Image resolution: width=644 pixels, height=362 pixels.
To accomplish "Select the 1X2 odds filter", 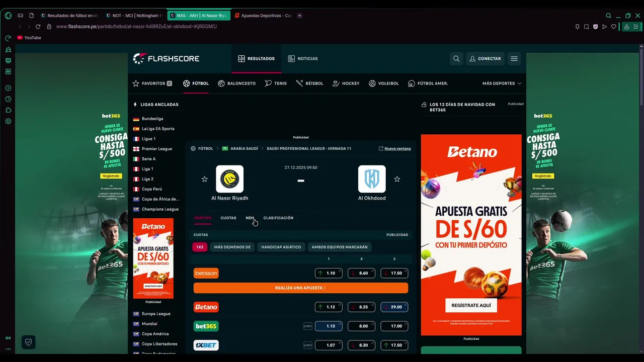I will [200, 247].
